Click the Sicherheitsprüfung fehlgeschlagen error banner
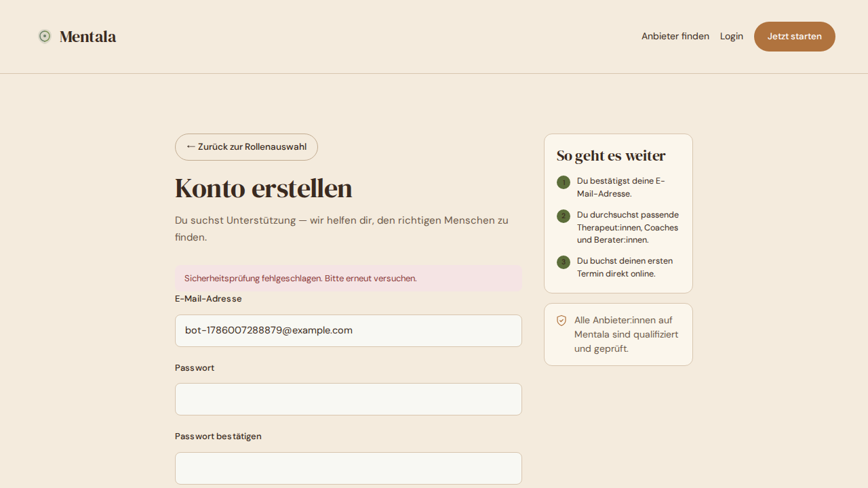This screenshot has height=488, width=868. pos(349,279)
